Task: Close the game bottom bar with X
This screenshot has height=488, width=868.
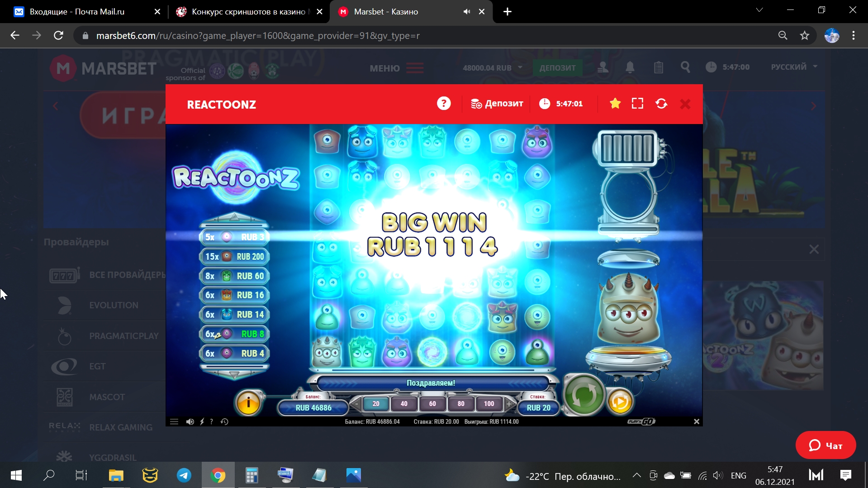Action: (697, 421)
